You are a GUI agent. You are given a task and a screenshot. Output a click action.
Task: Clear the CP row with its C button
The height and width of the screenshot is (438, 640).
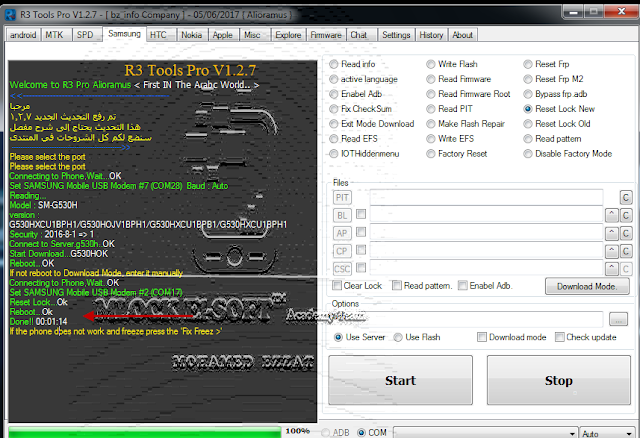click(x=626, y=251)
